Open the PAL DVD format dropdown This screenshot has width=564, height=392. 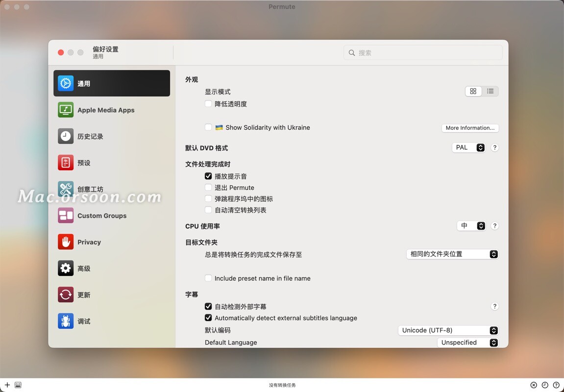[x=468, y=147]
